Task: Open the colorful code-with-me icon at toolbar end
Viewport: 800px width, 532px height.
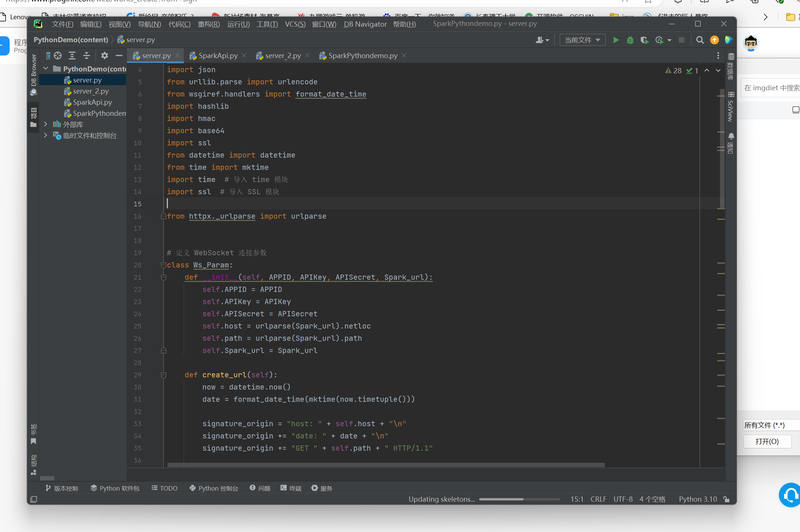Action: click(728, 40)
